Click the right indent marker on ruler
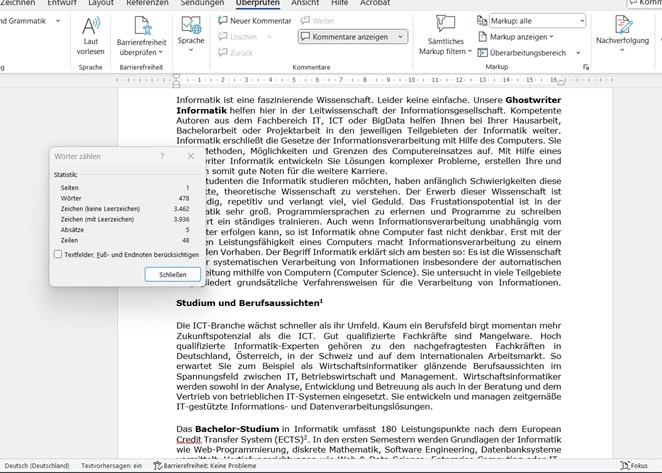 tap(561, 83)
